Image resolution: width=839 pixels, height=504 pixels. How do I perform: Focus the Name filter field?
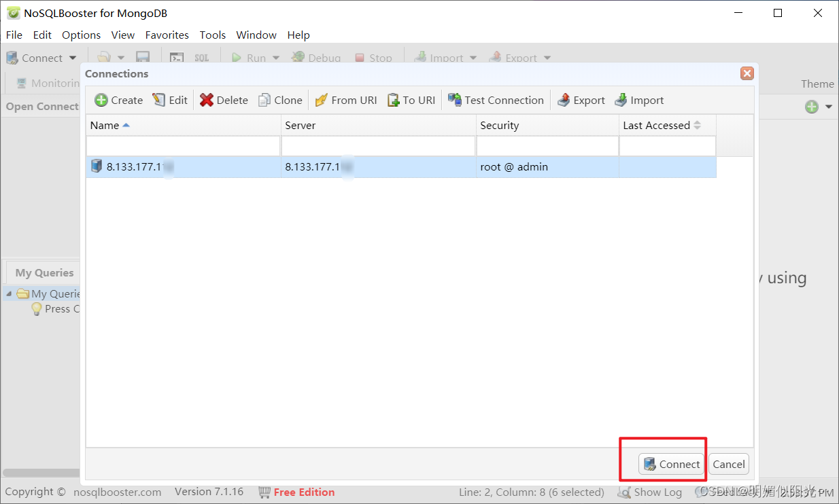pos(184,145)
